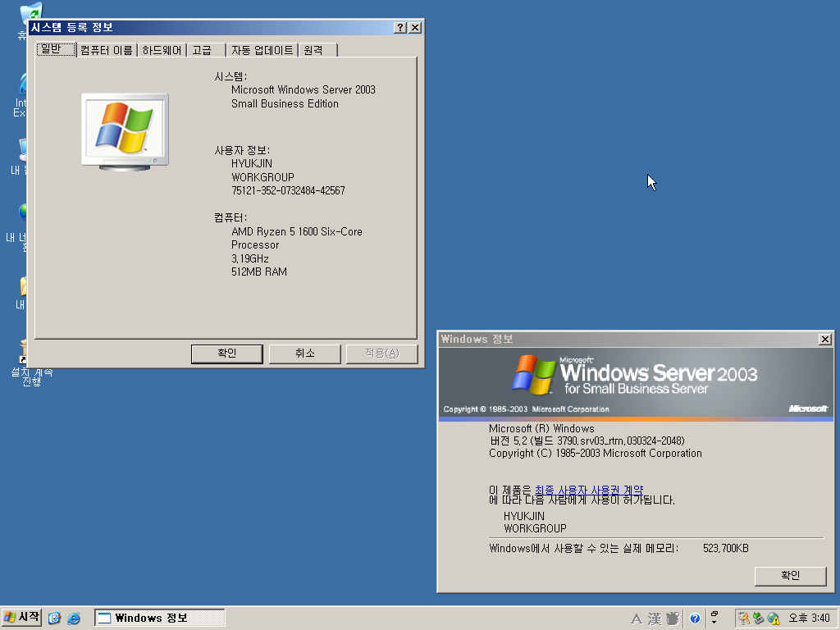Click the '3.19GHz' text

[250, 258]
